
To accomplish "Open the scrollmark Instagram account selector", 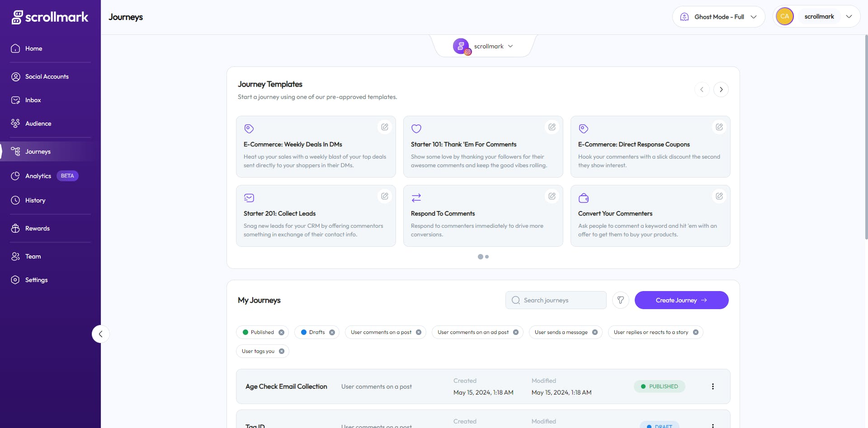I will [x=483, y=46].
